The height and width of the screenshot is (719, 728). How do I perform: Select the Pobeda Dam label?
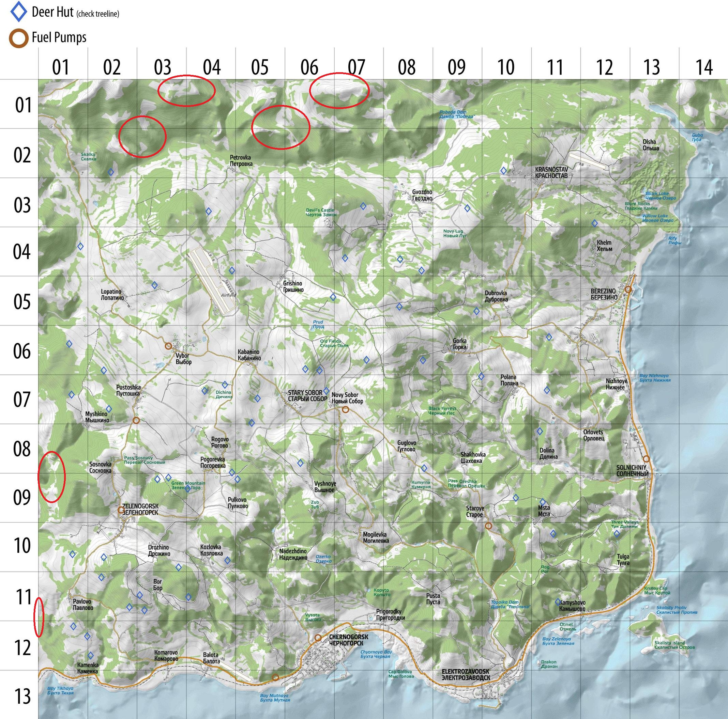(457, 114)
